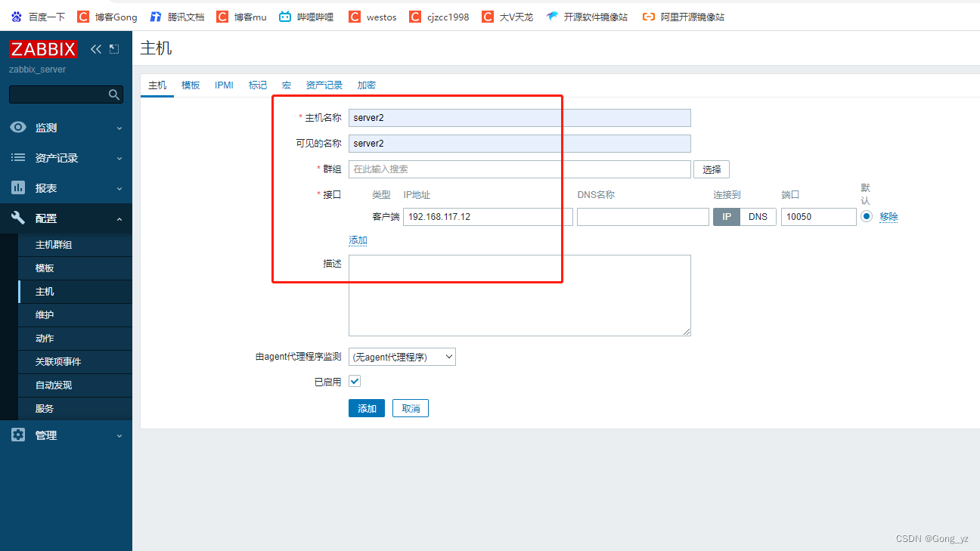Click the list icon next to 资产记录
This screenshot has width=980, height=551.
[18, 158]
